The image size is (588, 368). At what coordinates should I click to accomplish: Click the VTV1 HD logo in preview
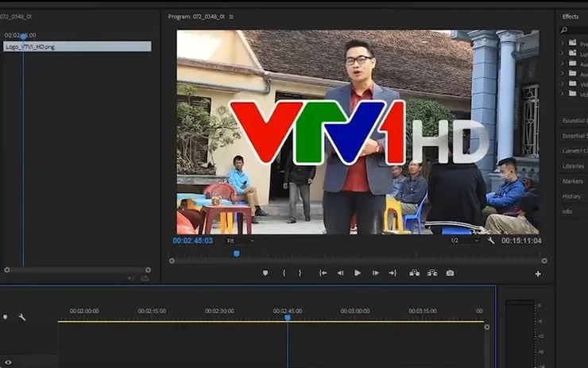coord(359,132)
